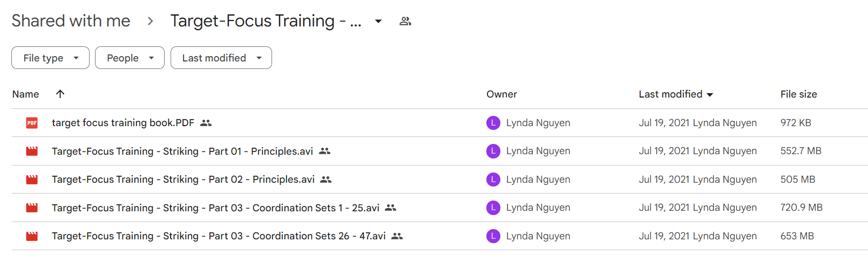The height and width of the screenshot is (262, 868).
Task: Click Lynda Nguyen's avatar on the PDF row
Action: (x=493, y=123)
